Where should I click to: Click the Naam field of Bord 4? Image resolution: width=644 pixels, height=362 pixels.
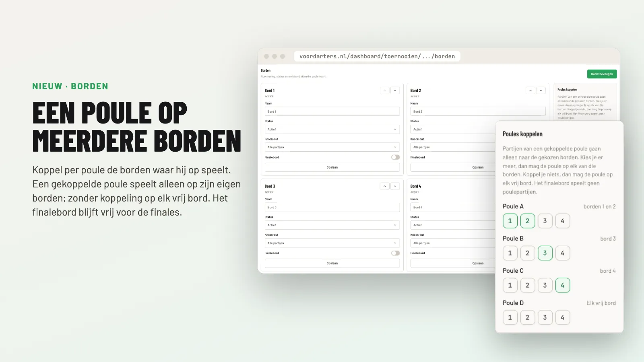coord(453,207)
